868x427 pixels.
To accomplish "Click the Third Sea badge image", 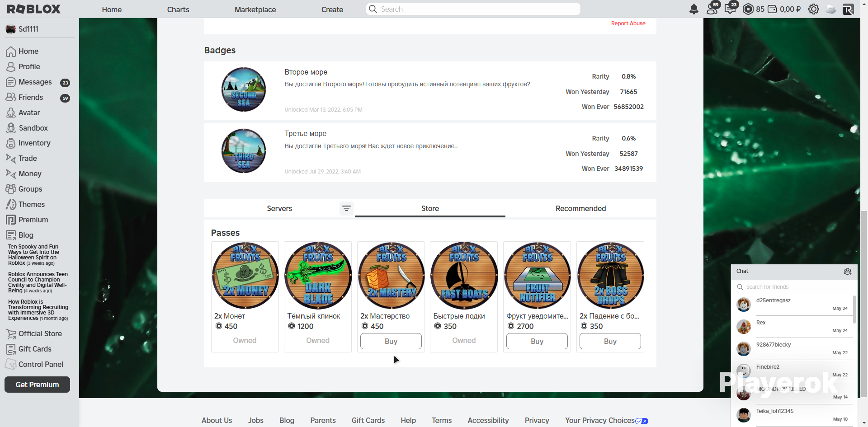I will coord(244,151).
